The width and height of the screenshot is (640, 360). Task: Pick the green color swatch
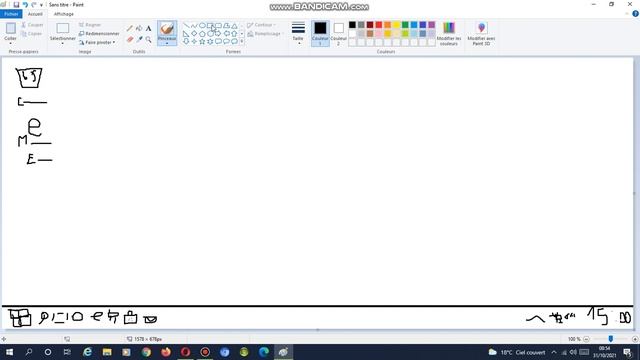pyautogui.click(x=405, y=25)
